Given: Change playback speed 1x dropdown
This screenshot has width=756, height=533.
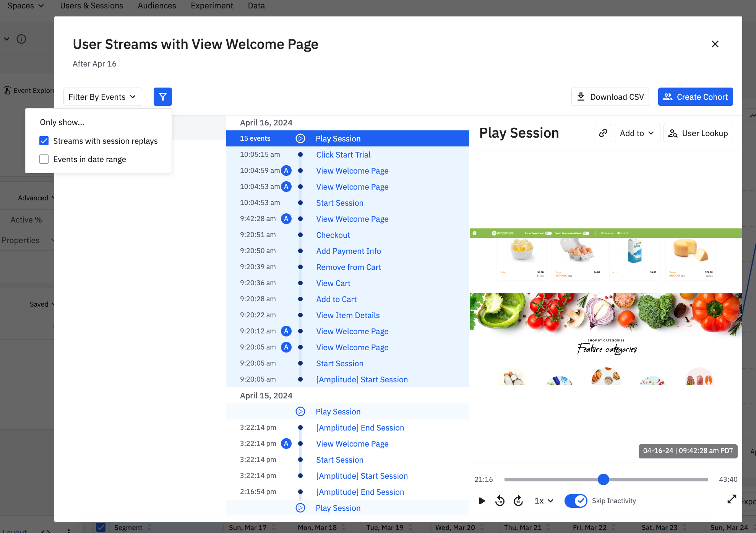Looking at the screenshot, I should tap(543, 501).
